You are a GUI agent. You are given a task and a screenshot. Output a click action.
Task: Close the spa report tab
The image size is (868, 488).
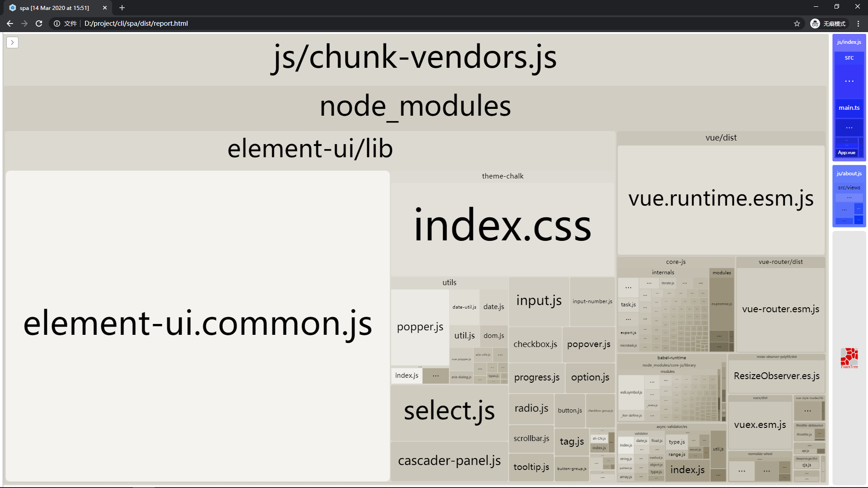click(105, 8)
